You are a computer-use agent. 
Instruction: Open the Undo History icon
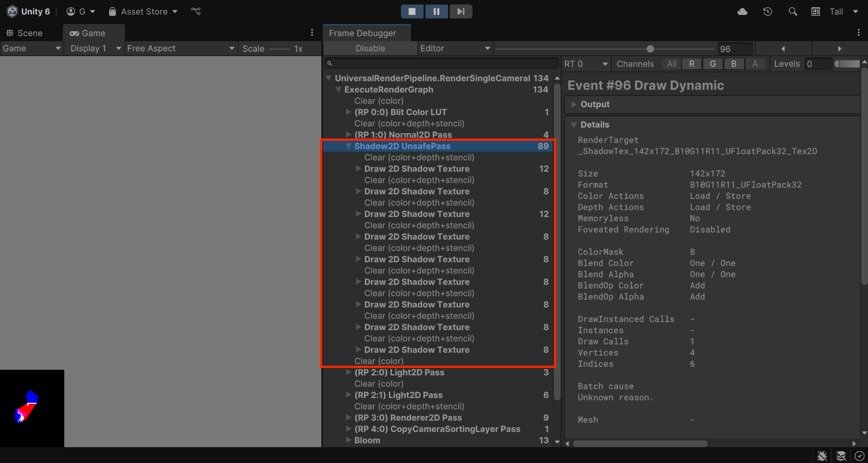[768, 12]
